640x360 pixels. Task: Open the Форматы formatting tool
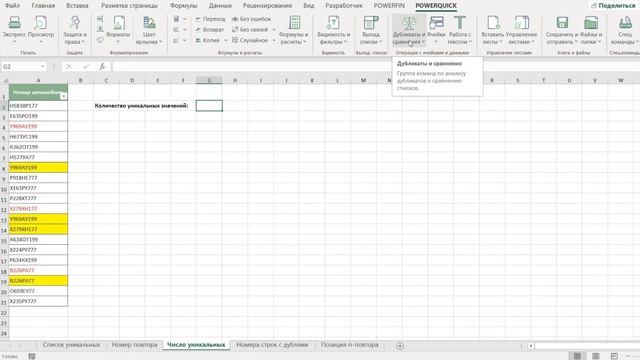pos(118,30)
